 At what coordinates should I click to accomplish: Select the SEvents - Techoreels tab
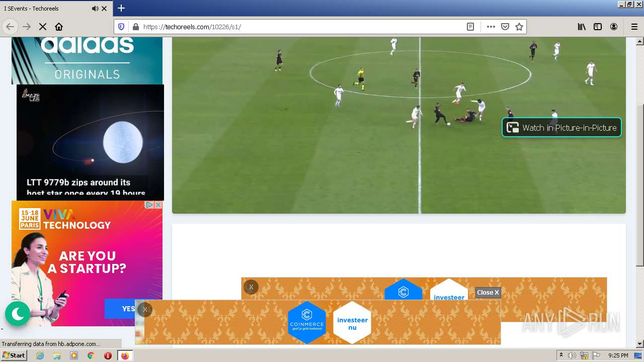(56, 9)
